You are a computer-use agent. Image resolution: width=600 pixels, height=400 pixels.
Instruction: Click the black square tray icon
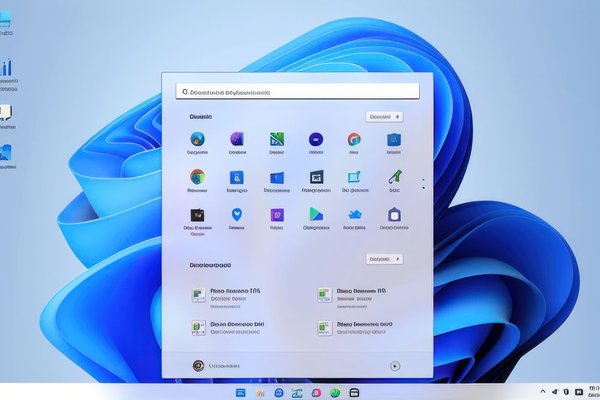(579, 392)
